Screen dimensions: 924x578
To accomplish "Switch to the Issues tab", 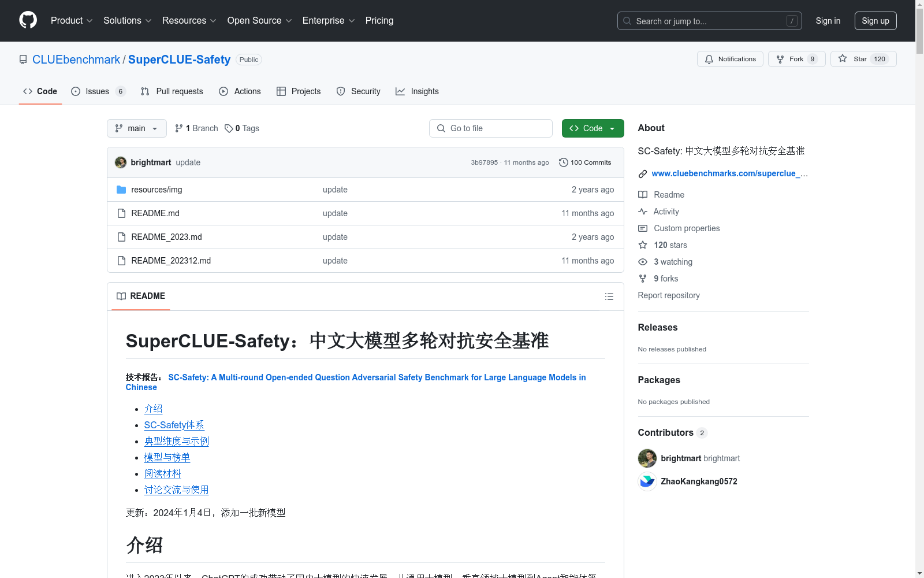I will click(x=98, y=91).
